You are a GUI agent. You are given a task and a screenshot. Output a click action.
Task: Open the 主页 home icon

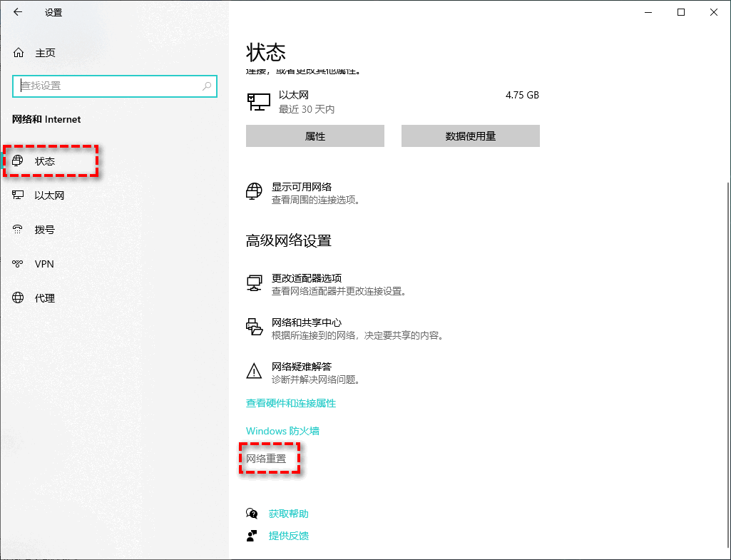pos(18,53)
